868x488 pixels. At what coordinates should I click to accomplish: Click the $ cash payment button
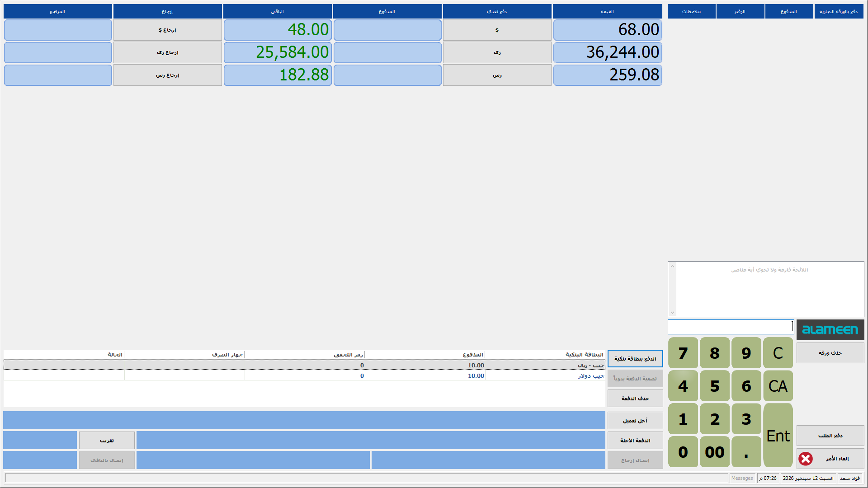pos(497,30)
